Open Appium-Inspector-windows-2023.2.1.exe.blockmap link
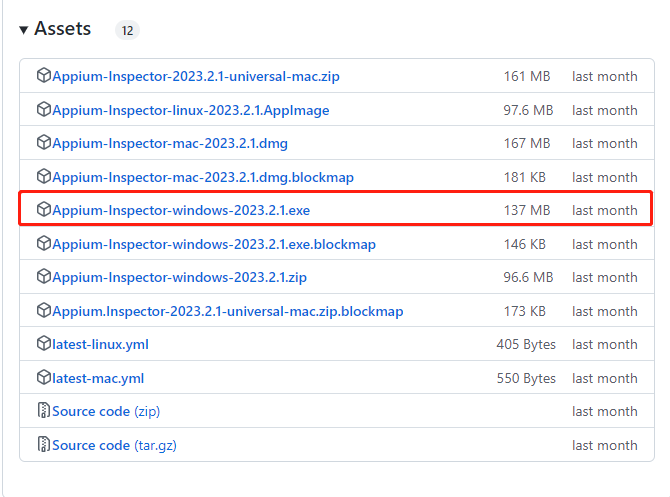Image resolution: width=670 pixels, height=497 pixels. 214,244
